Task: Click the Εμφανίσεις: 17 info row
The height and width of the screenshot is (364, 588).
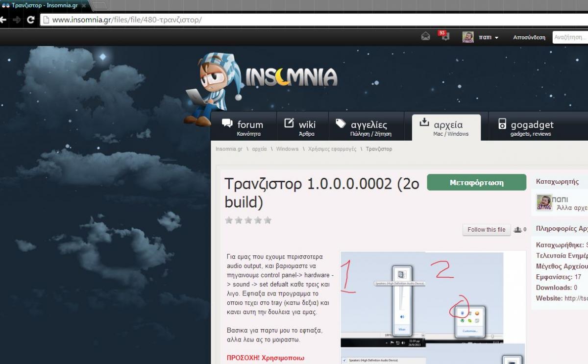Action: (559, 277)
